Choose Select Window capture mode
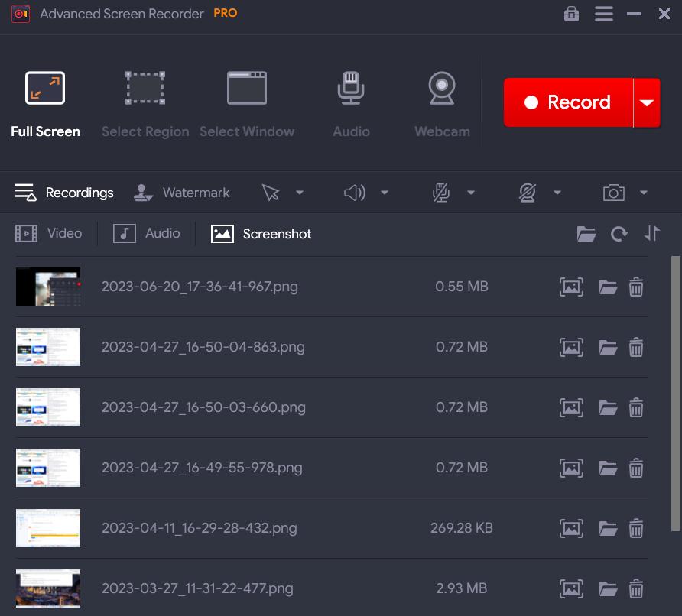The image size is (682, 616). [x=247, y=105]
